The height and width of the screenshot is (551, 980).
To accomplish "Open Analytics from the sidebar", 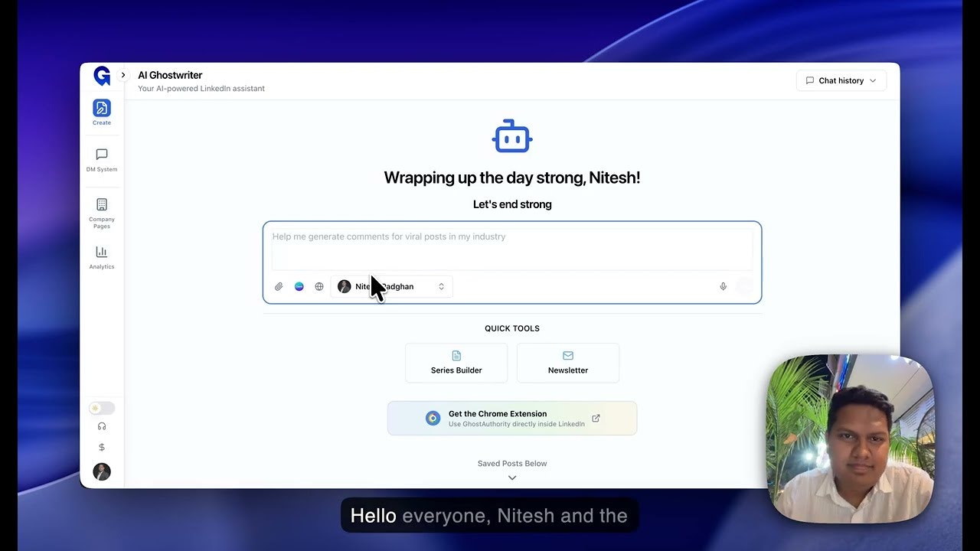I will click(102, 257).
